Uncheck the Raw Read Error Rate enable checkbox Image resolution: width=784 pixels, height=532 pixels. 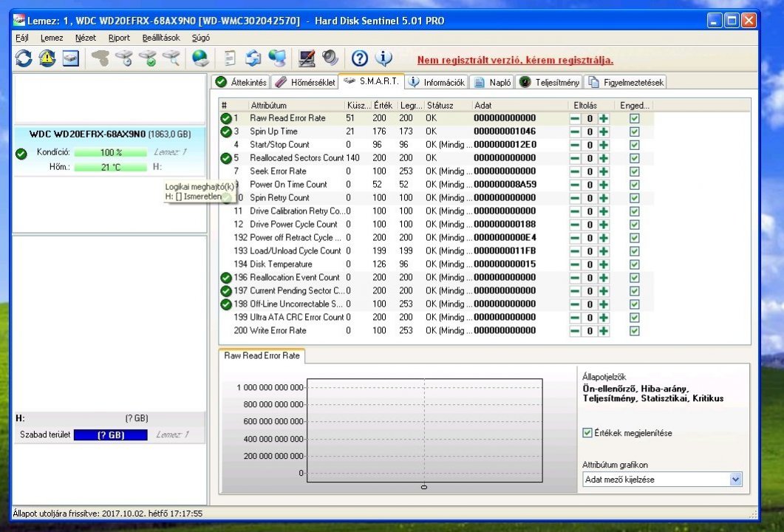click(634, 118)
